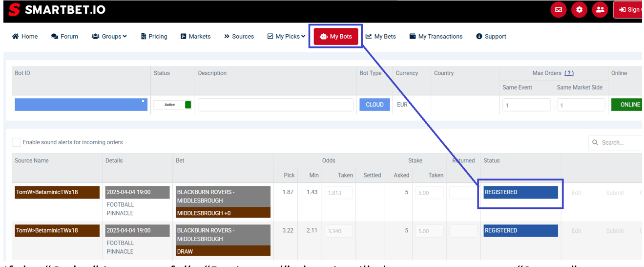The image size is (644, 267).
Task: Click the Sign in button
Action: point(629,10)
